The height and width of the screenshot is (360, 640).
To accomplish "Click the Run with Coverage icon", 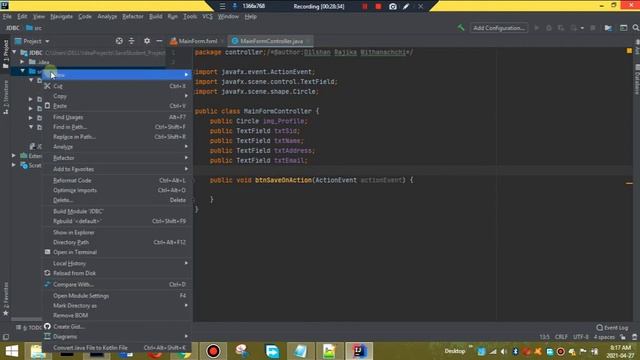I will pyautogui.click(x=561, y=28).
